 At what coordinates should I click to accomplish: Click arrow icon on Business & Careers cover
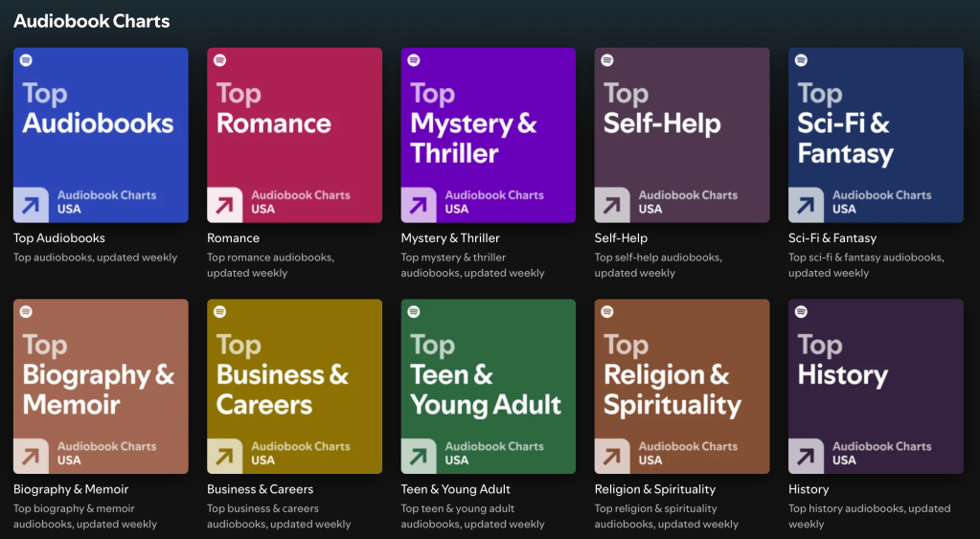(225, 456)
